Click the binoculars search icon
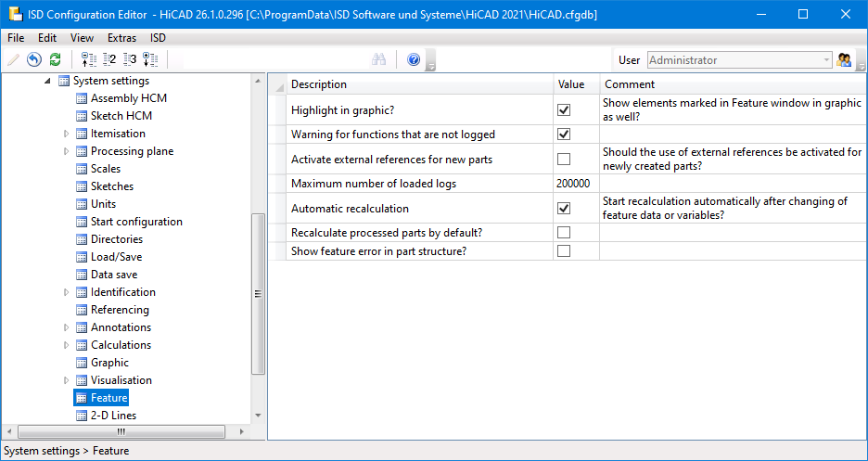This screenshot has width=868, height=461. click(x=378, y=59)
